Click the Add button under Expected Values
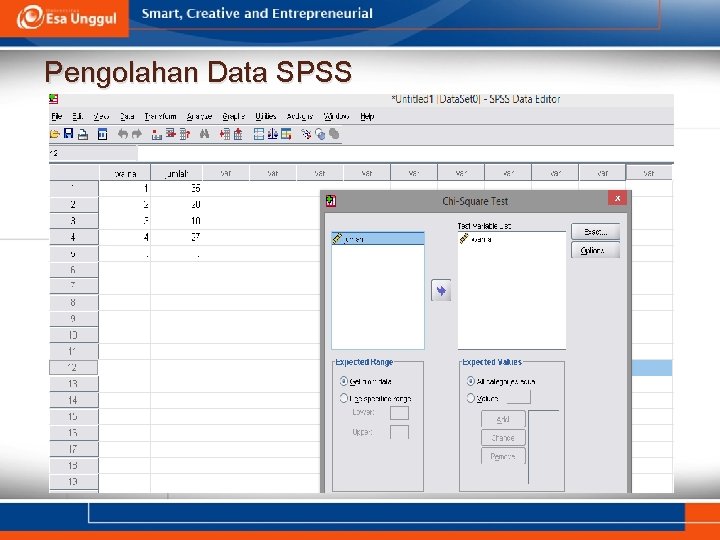720x540 pixels. [503, 419]
